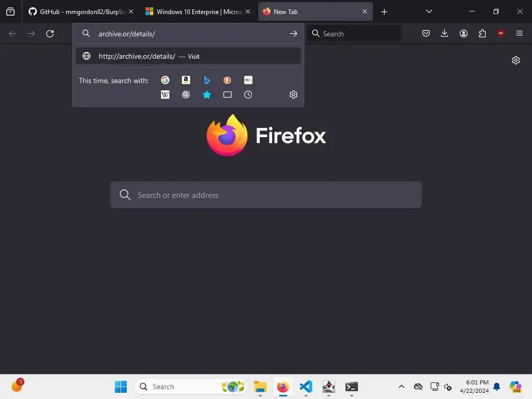532x399 pixels.
Task: Close the GitHub tab
Action: 131,11
